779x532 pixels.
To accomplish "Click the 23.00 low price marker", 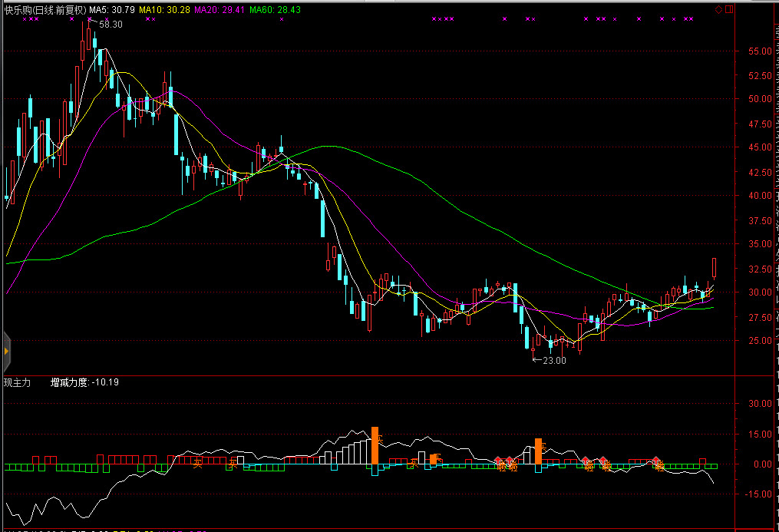I will coord(553,360).
